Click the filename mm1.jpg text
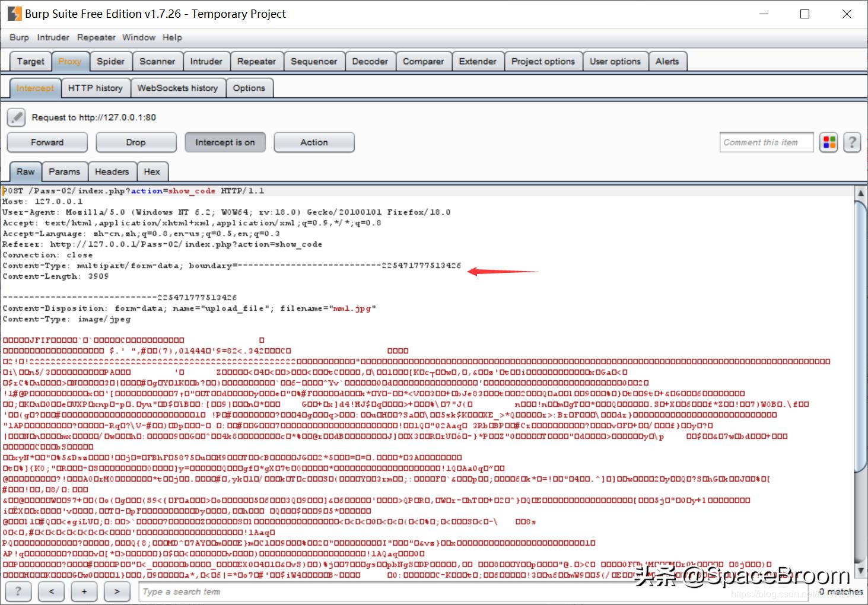Viewport: 868px width, 605px height. 352,308
